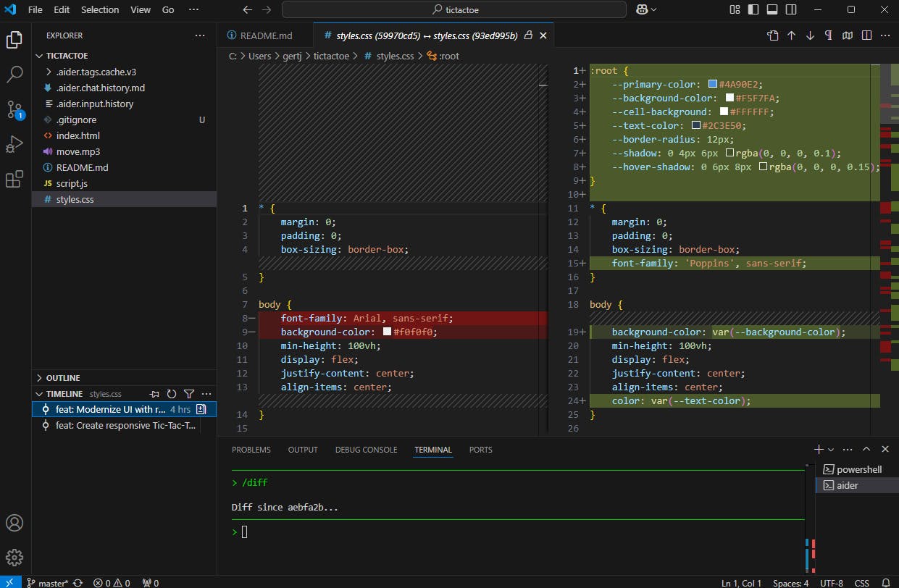Open the Source Control view
This screenshot has height=588, width=899.
pos(14,109)
